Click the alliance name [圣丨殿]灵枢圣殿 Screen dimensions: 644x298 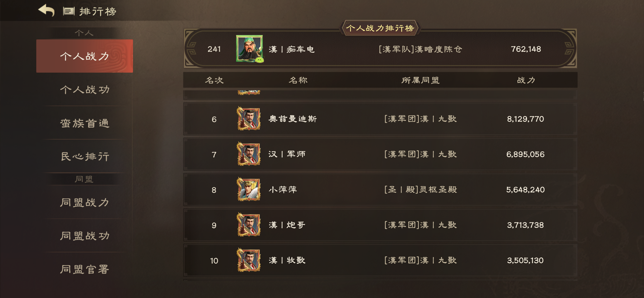[x=421, y=189]
